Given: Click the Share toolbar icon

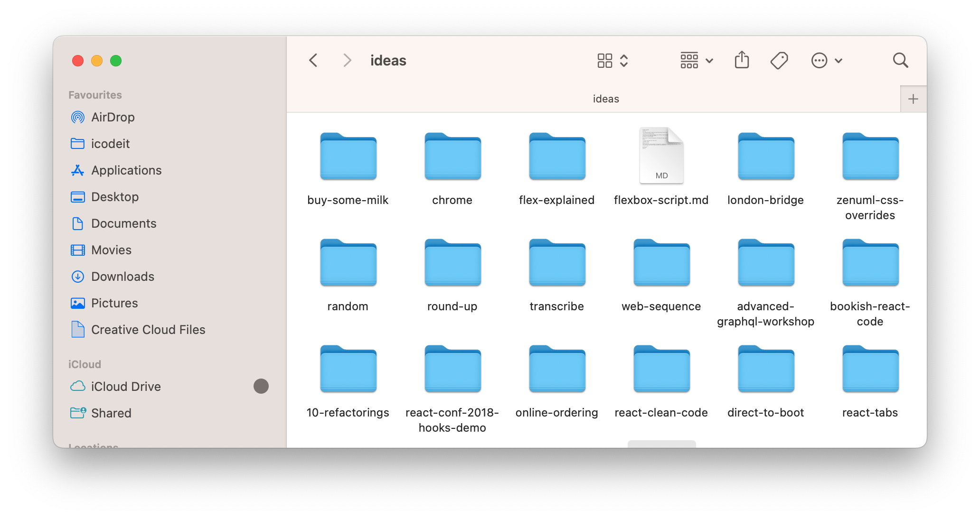Looking at the screenshot, I should [x=742, y=60].
